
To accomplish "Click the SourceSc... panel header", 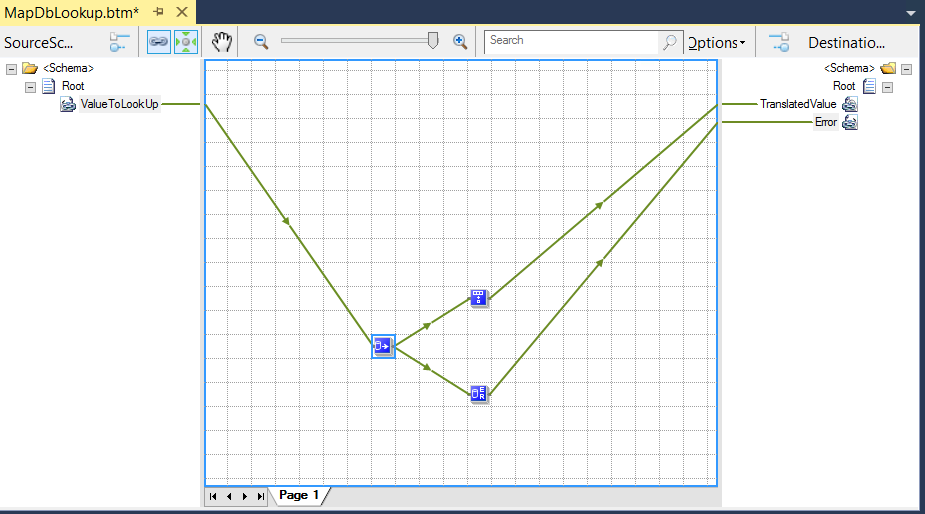I will coord(39,42).
